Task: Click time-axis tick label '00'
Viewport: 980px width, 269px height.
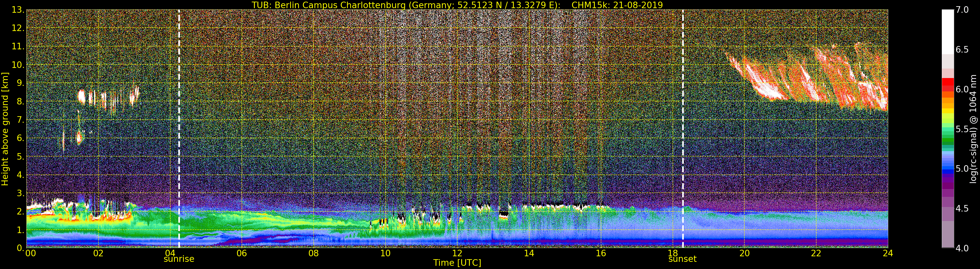Action: pos(30,253)
